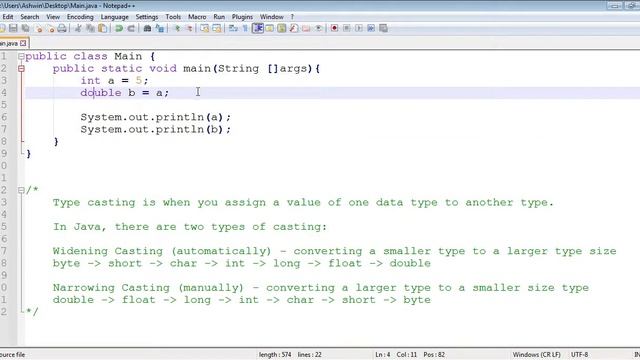Click the 'In Java, there are two types' comment
The image size is (640, 360).
(x=190, y=227)
